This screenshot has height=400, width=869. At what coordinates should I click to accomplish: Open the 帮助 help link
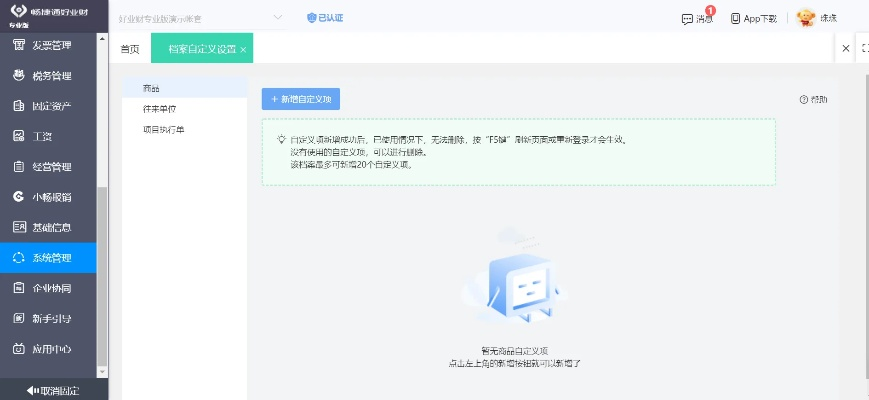point(813,100)
